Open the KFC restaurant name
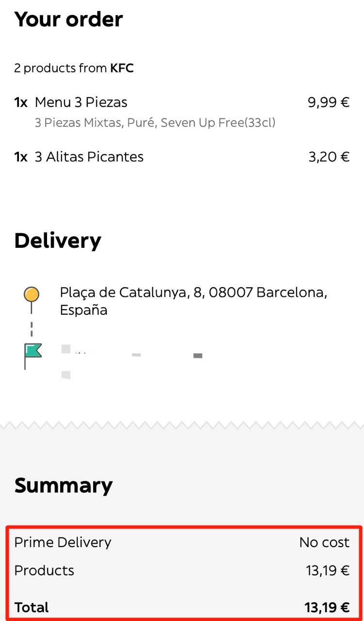The height and width of the screenshot is (621, 364). pyautogui.click(x=122, y=69)
